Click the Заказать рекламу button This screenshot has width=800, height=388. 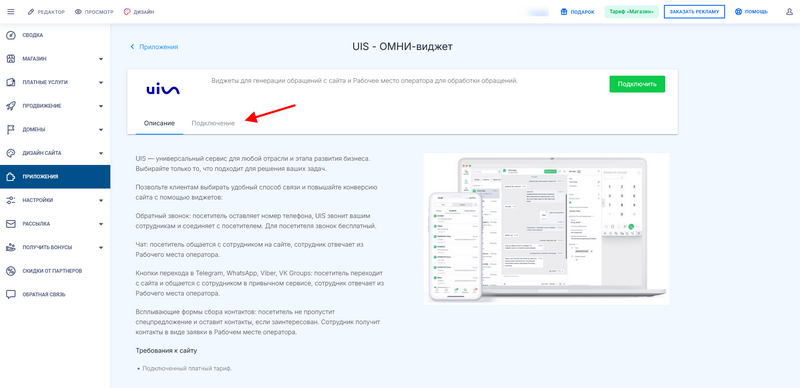click(694, 12)
